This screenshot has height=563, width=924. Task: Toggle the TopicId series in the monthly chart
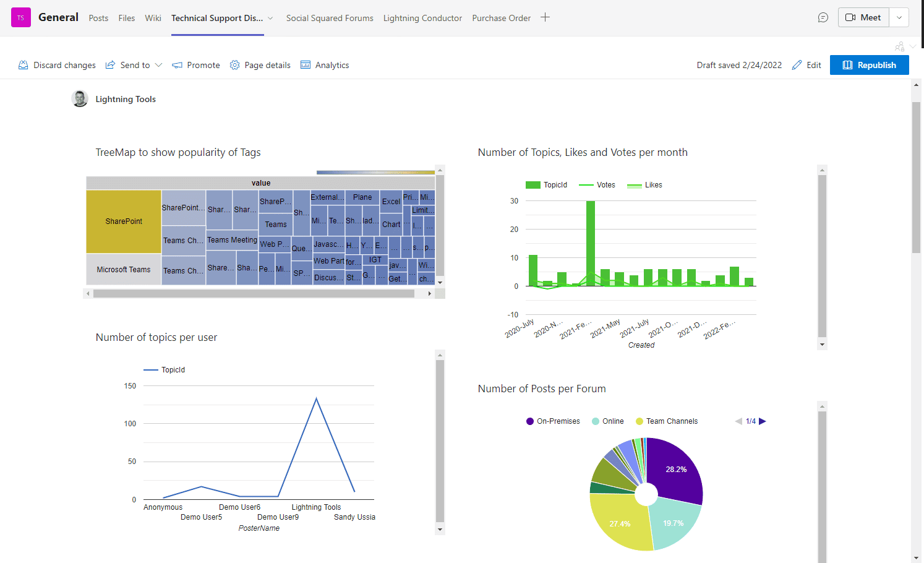pyautogui.click(x=547, y=184)
